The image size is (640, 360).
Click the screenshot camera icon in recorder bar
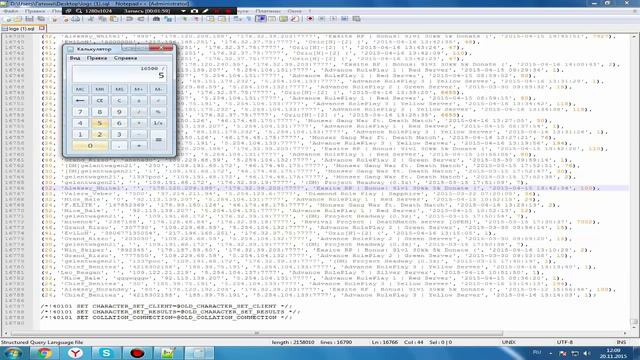coord(194,11)
